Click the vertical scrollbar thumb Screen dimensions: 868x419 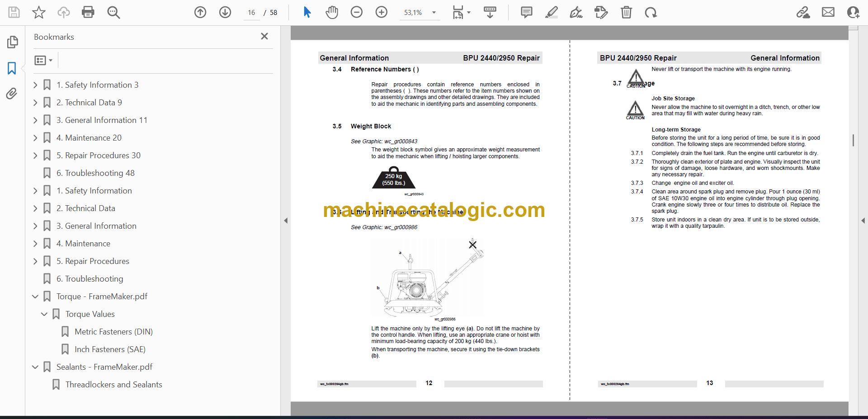pos(853,140)
